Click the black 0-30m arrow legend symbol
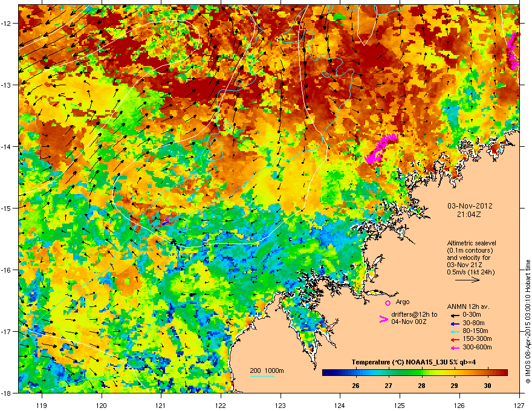532x411 pixels. (x=455, y=316)
